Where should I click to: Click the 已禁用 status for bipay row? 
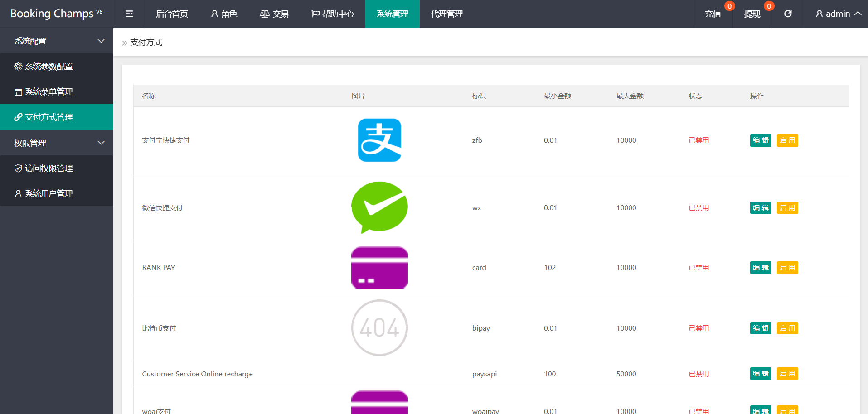coord(699,328)
